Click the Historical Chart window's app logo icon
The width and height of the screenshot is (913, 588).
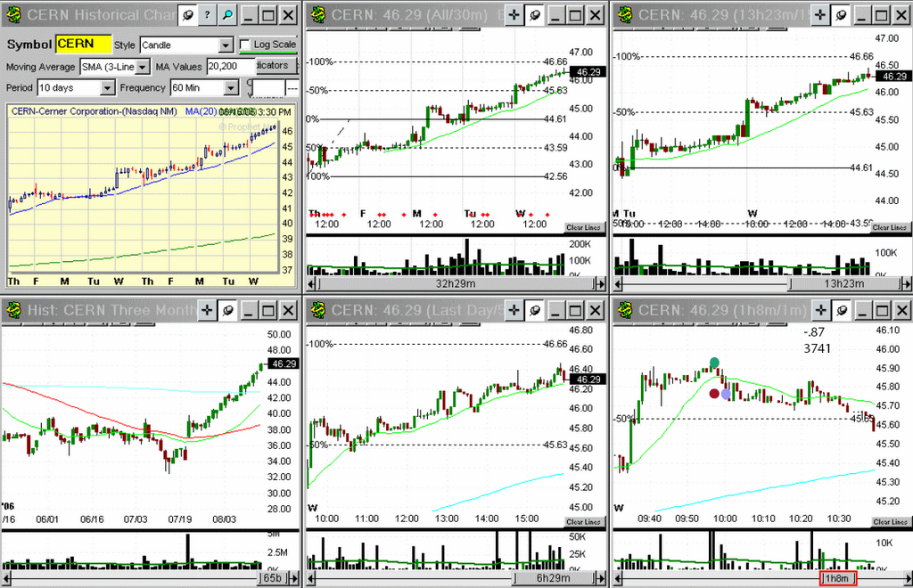point(12,15)
